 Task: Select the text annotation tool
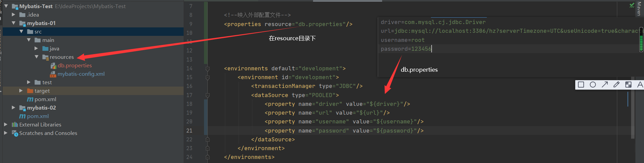pos(640,85)
